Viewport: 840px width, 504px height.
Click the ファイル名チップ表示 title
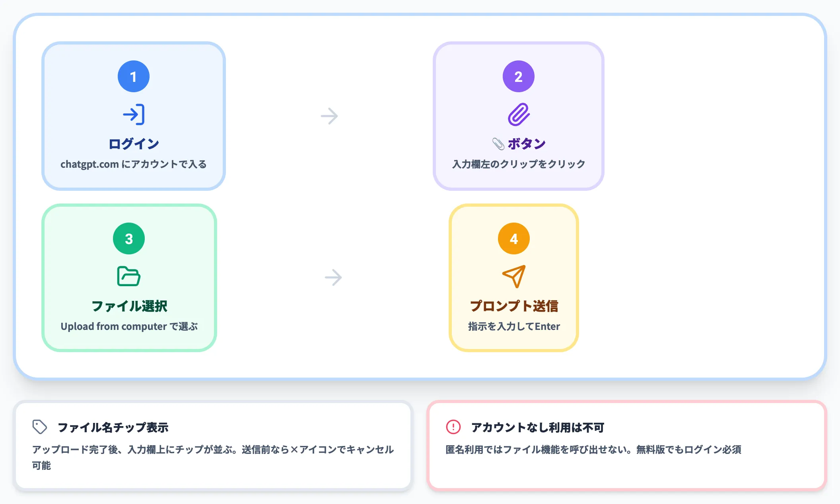[113, 427]
